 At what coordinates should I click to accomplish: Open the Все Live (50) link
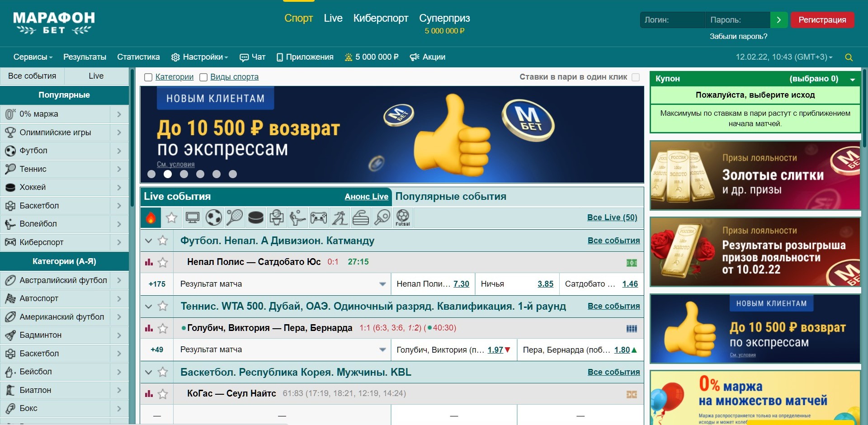click(612, 217)
